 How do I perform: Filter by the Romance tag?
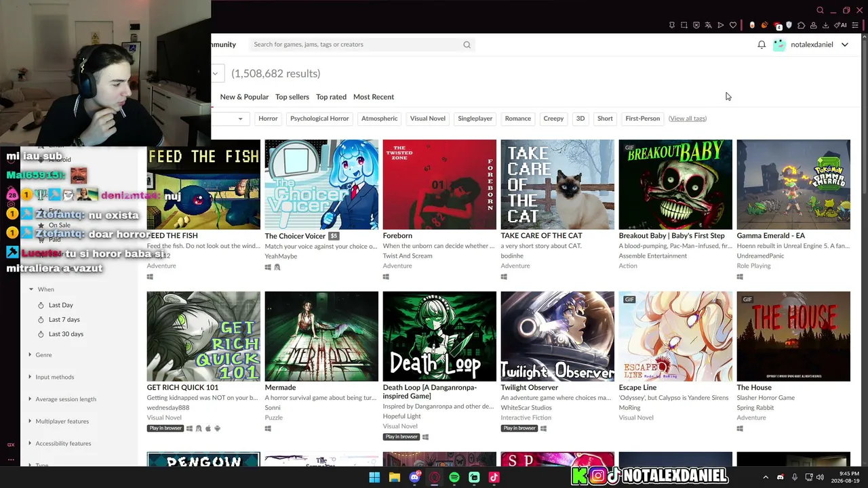517,119
